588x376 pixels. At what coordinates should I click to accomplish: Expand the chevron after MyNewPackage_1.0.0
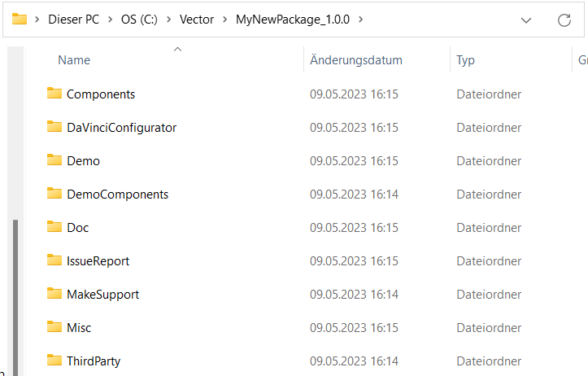(x=361, y=20)
